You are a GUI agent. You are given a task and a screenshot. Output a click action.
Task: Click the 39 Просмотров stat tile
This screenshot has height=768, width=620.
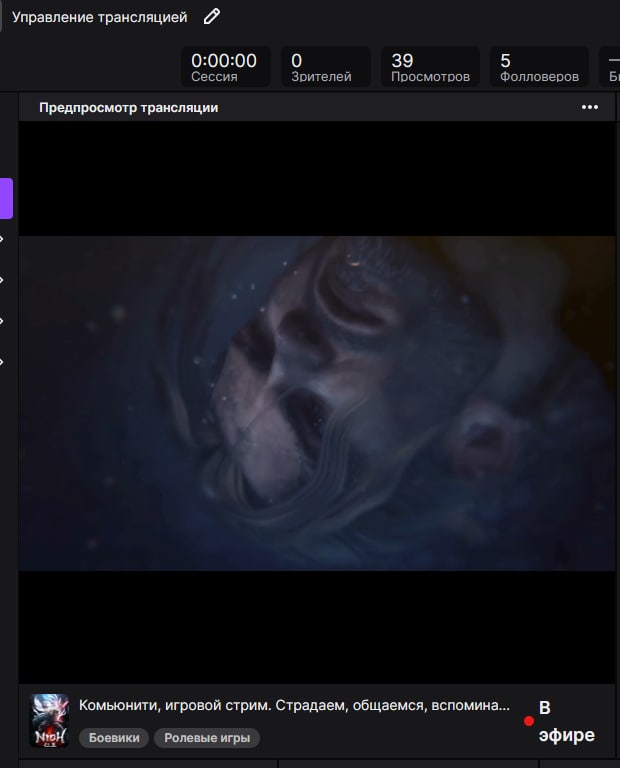point(430,67)
